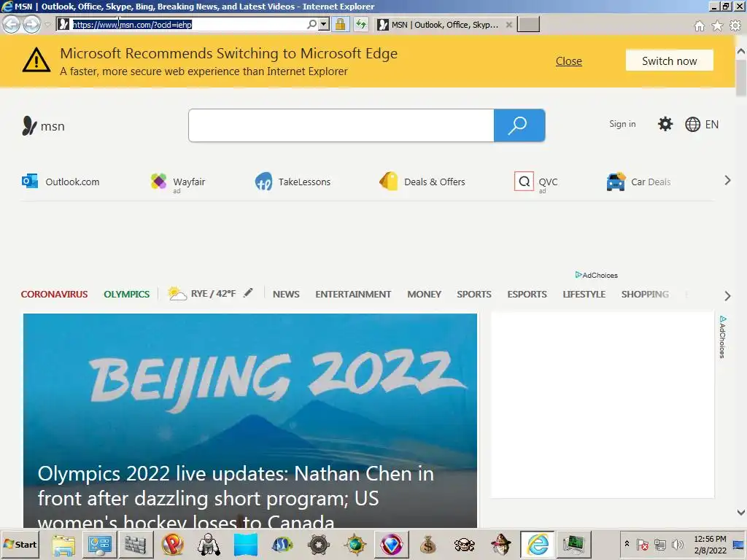Show hidden system tray icons arrow

(x=627, y=544)
